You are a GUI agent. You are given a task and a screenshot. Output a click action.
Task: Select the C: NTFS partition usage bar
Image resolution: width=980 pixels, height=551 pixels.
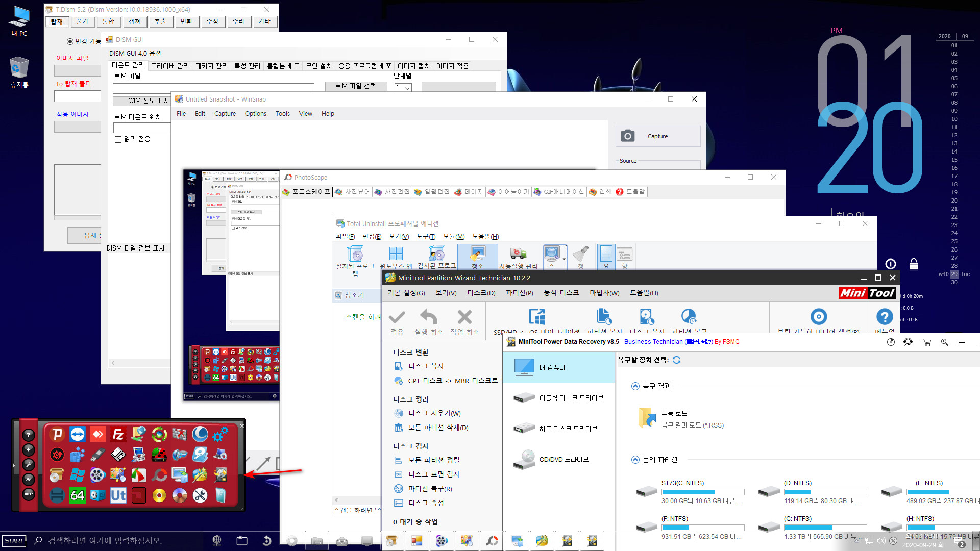tap(703, 492)
